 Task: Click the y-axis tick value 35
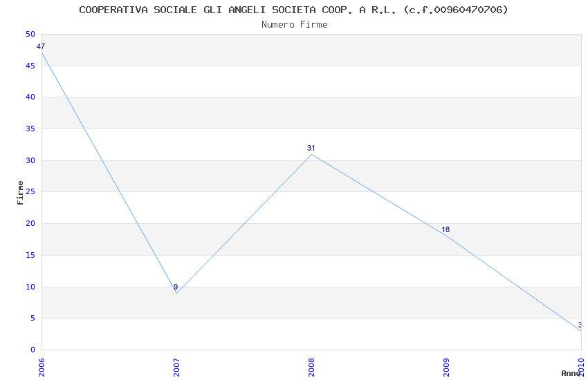pos(30,129)
